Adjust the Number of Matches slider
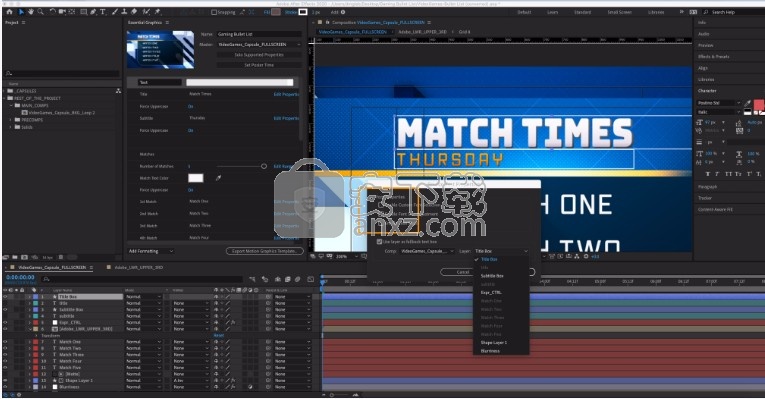This screenshot has width=765, height=399. pos(264,166)
